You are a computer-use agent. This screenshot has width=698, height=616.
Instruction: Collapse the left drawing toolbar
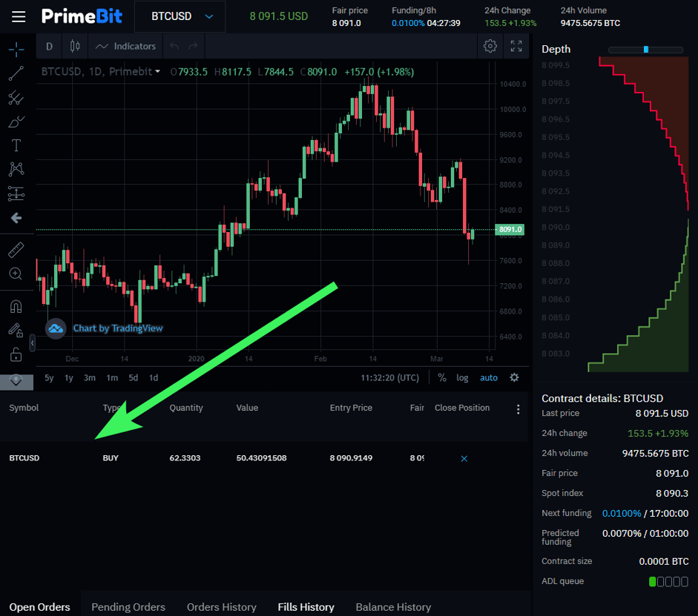(32, 343)
